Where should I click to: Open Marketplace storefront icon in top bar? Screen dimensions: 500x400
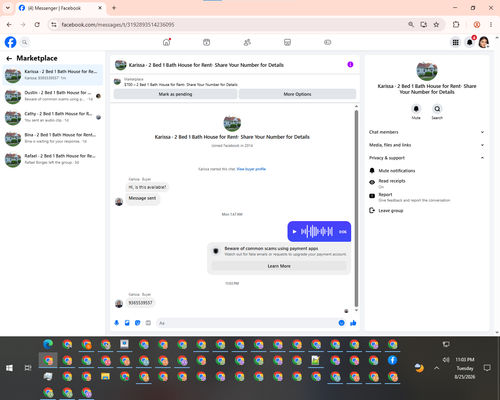click(287, 42)
